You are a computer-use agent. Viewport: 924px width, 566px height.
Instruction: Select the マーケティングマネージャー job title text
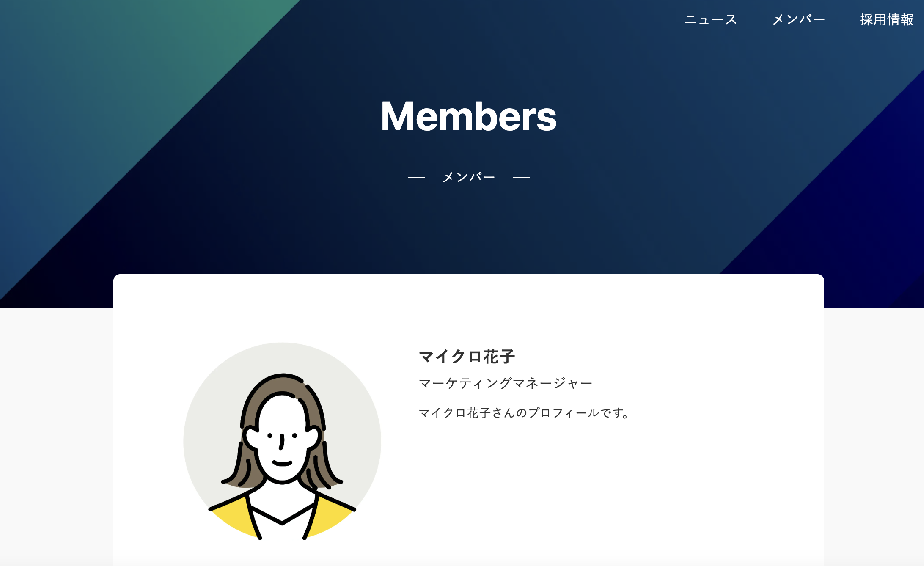[x=506, y=383]
